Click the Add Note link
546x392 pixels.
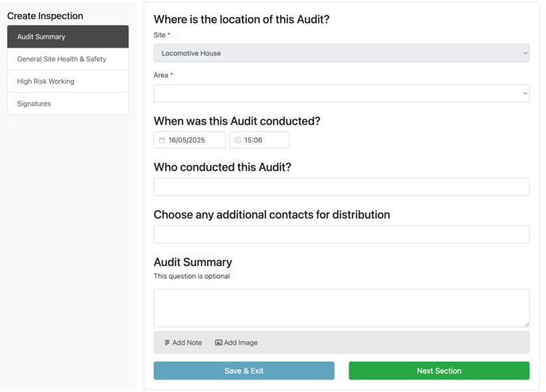(183, 343)
